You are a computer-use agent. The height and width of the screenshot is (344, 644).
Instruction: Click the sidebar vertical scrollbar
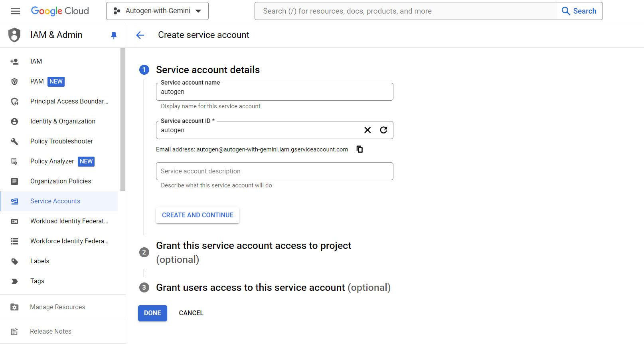click(123, 120)
